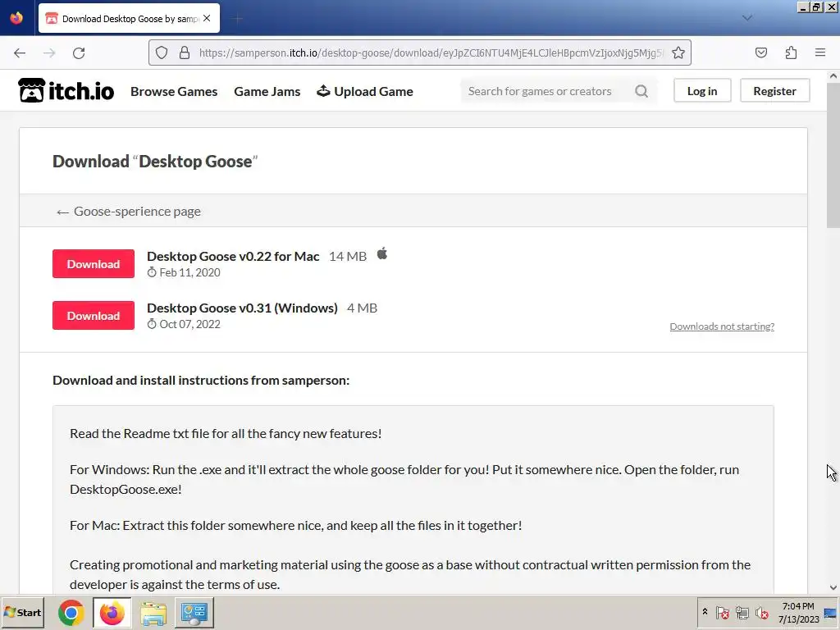The height and width of the screenshot is (630, 840).
Task: Show hidden tray icons arrow
Action: pos(705,612)
